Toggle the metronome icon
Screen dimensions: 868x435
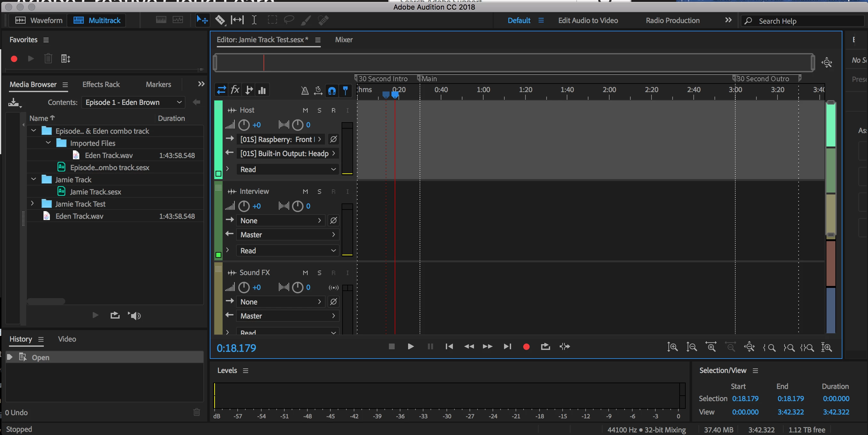(x=304, y=90)
